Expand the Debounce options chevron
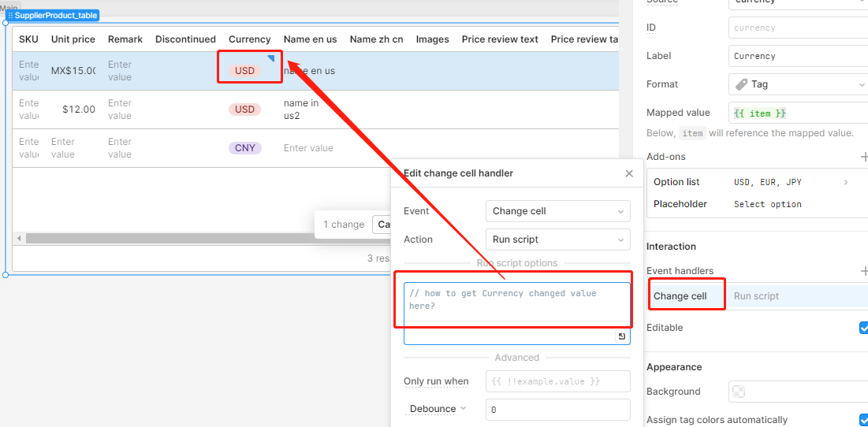The width and height of the screenshot is (868, 427). pyautogui.click(x=464, y=408)
